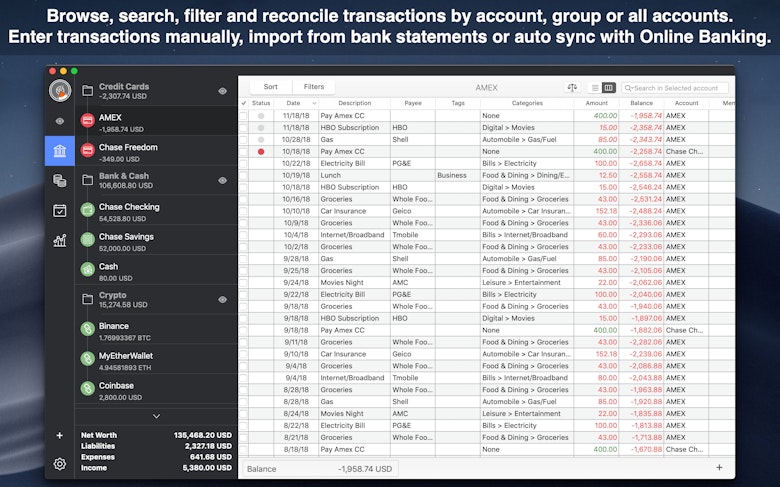Click the AMEX window title

[486, 88]
